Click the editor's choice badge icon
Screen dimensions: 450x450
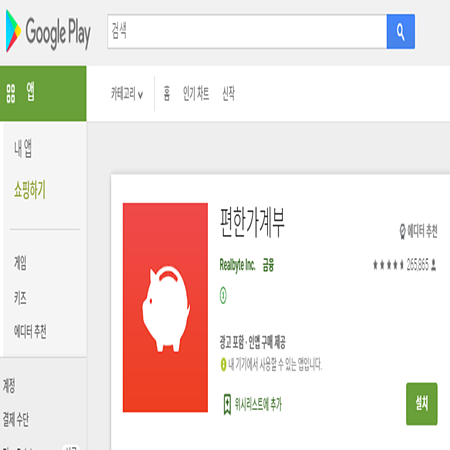[x=403, y=231]
